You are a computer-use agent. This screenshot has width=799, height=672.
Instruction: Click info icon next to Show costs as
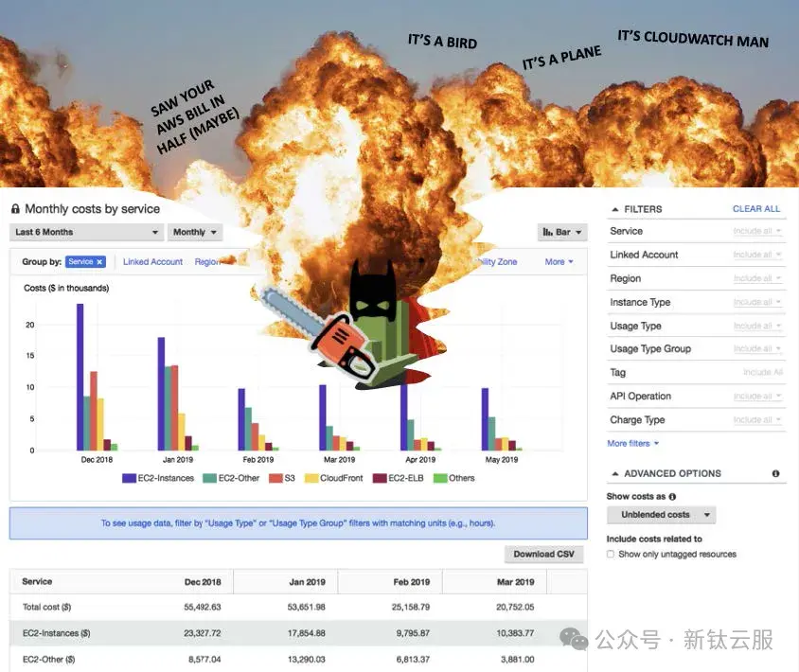tap(672, 496)
